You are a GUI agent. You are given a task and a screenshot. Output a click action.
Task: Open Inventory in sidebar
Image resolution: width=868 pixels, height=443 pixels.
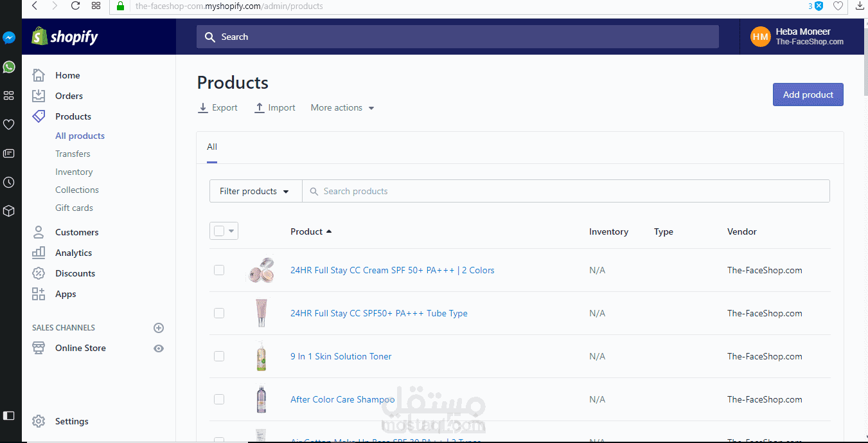(x=74, y=172)
